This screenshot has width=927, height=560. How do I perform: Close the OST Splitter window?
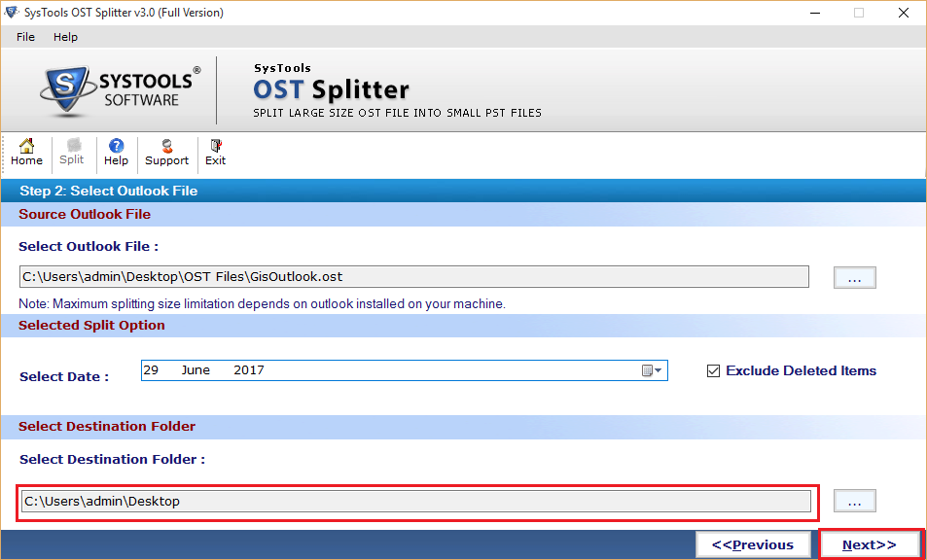tap(904, 13)
